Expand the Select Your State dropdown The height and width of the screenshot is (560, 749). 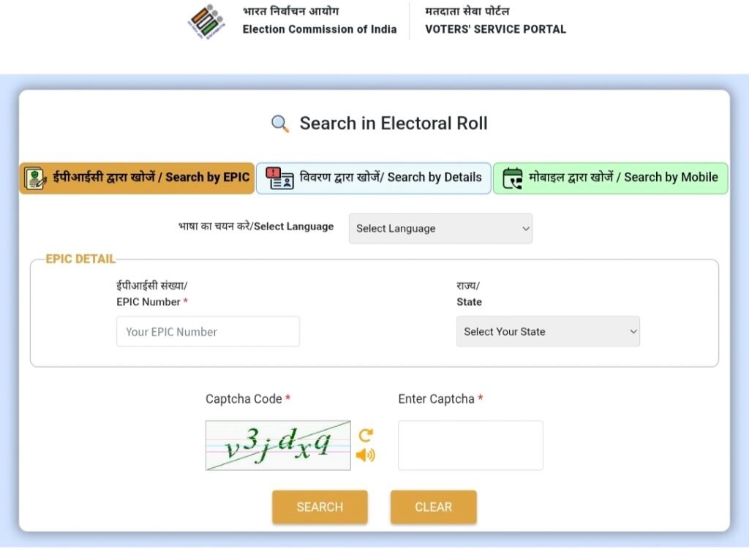coord(548,332)
